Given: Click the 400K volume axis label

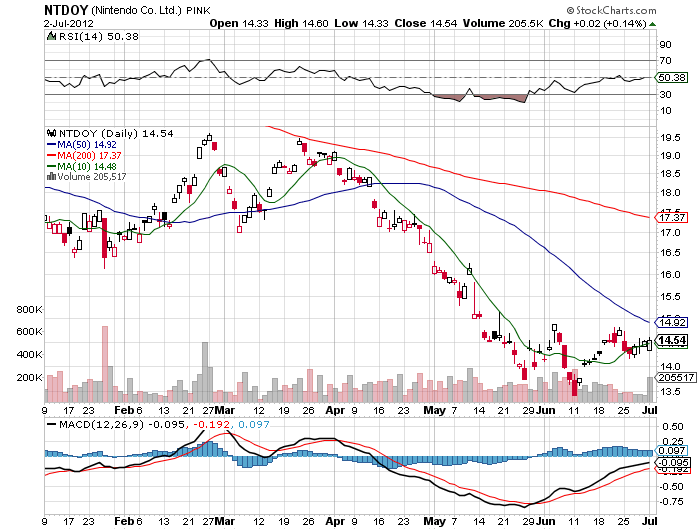Looking at the screenshot, I should (x=29, y=354).
